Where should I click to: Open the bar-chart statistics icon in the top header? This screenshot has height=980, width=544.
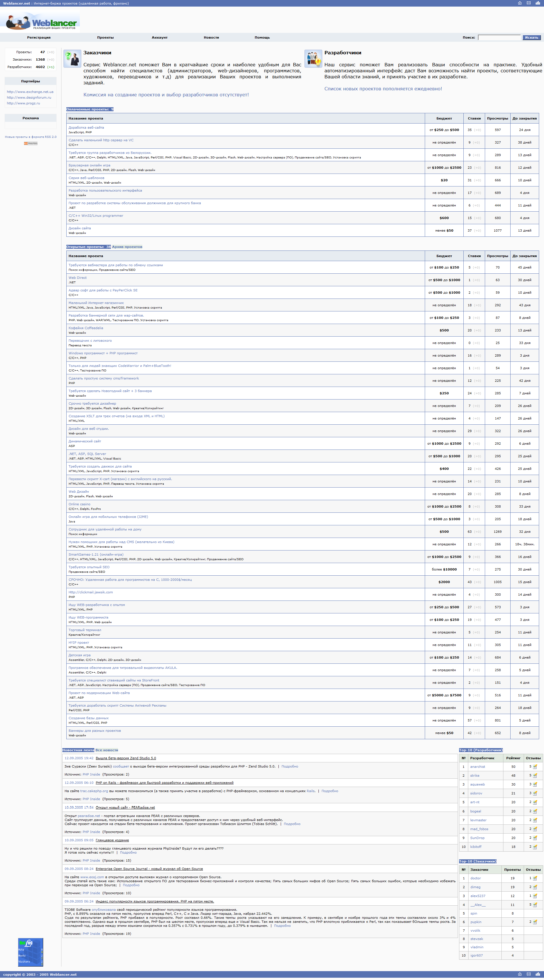point(537,3)
